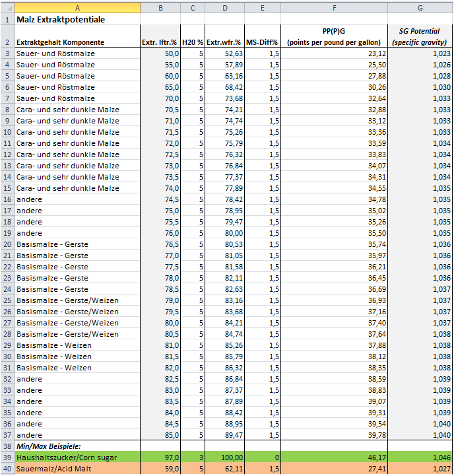Select row 20 header

[x=7, y=244]
